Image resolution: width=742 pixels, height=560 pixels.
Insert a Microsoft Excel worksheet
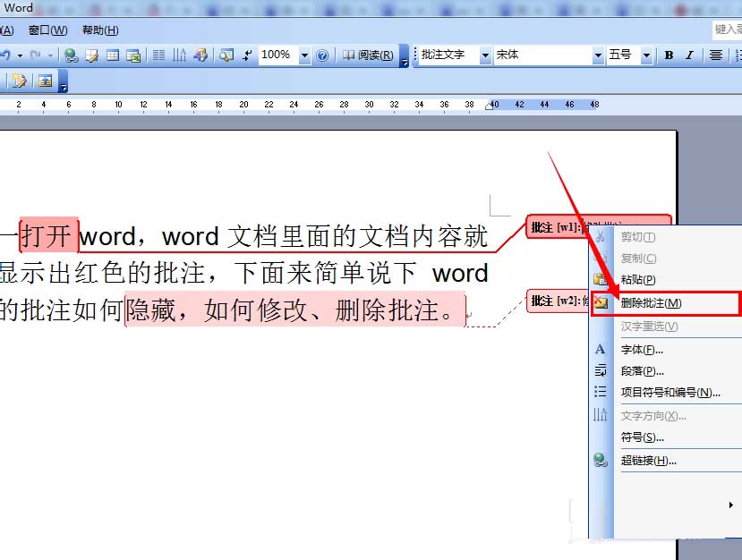click(x=133, y=55)
